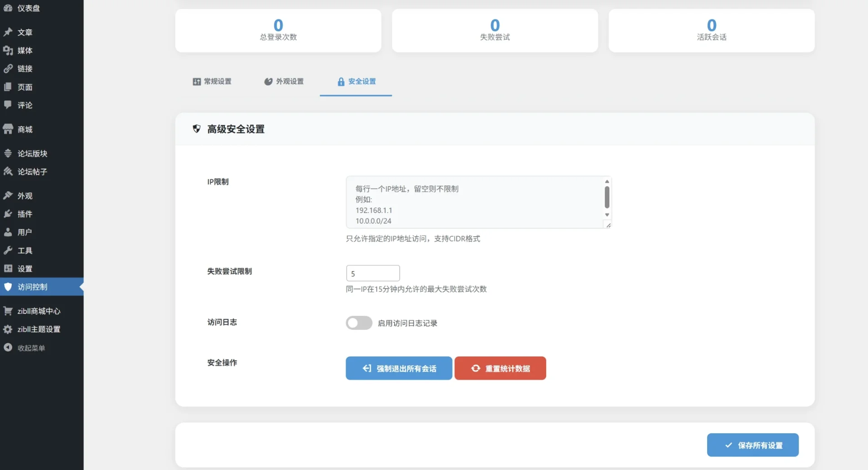Open the 评论 comment bubble icon
Viewport: 868px width, 470px height.
[x=8, y=105]
